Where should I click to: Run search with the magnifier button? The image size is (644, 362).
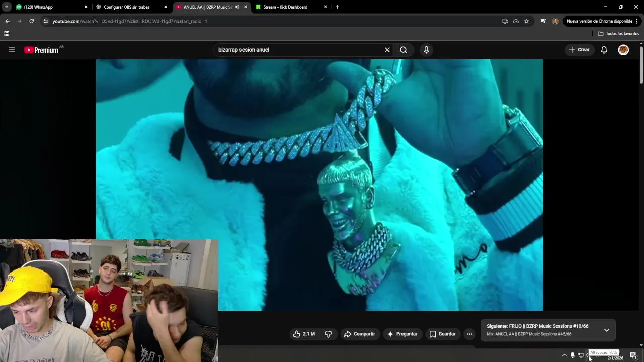pos(404,50)
